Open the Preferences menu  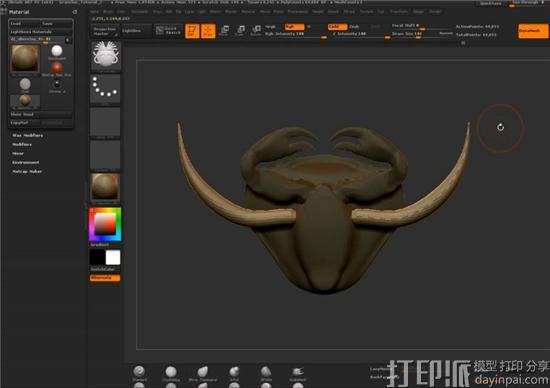tap(298, 12)
